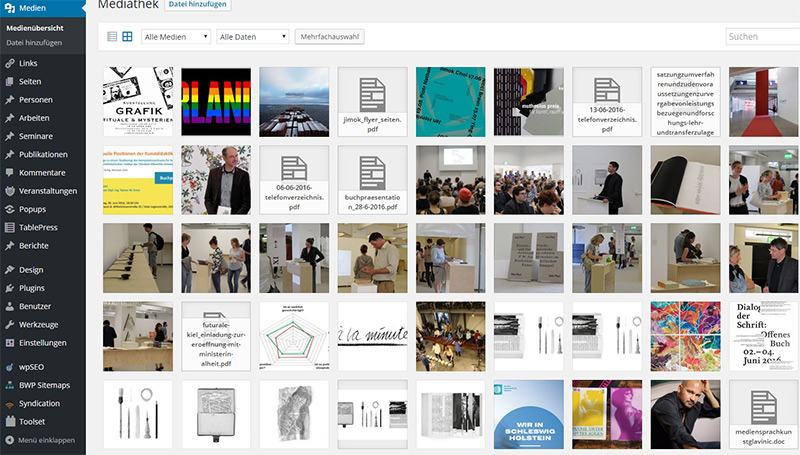Switch to grid view icon
800x455 pixels.
[127, 37]
